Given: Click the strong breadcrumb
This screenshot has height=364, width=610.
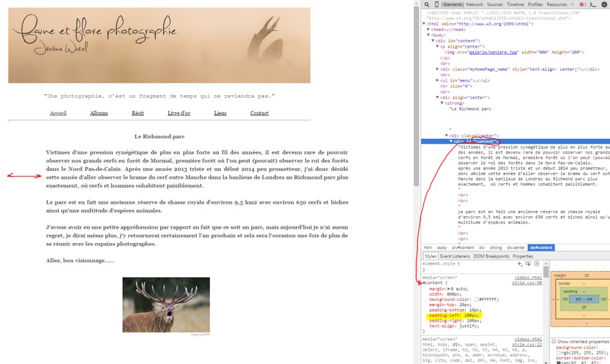Looking at the screenshot, I should [496, 248].
